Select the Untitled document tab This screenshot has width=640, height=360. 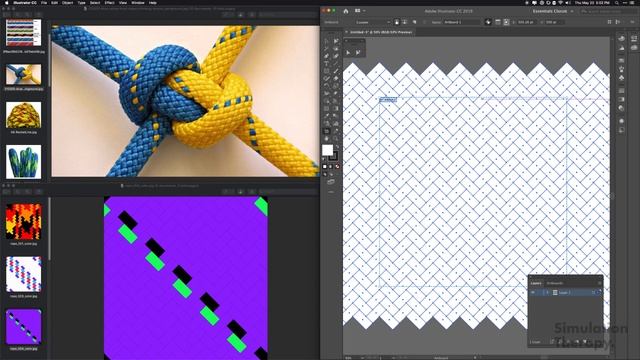(380, 32)
